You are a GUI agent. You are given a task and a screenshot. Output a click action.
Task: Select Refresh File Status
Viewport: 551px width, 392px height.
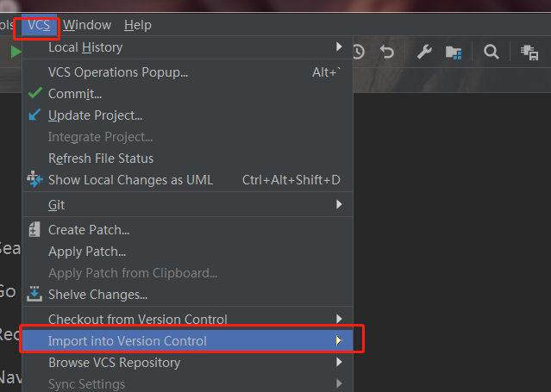pyautogui.click(x=101, y=159)
